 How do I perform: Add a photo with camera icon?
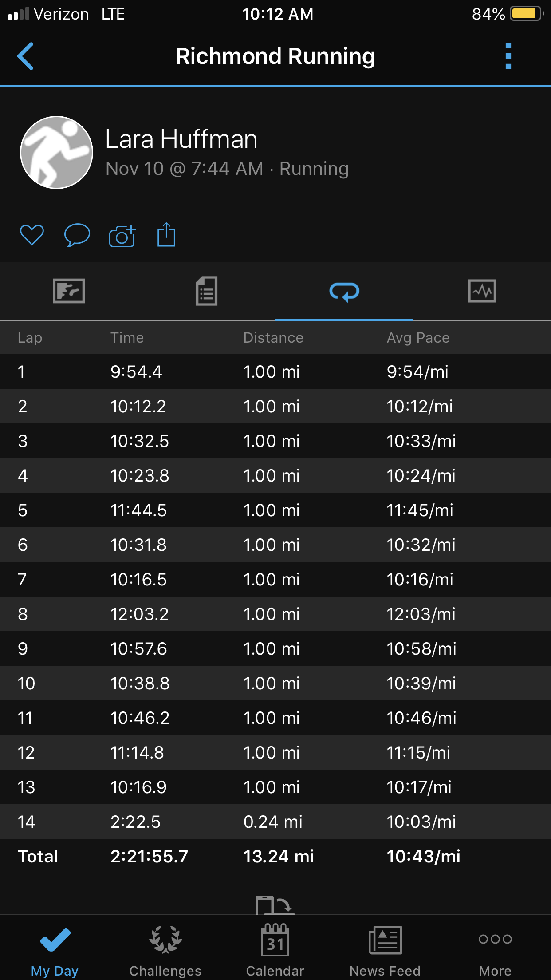(122, 236)
